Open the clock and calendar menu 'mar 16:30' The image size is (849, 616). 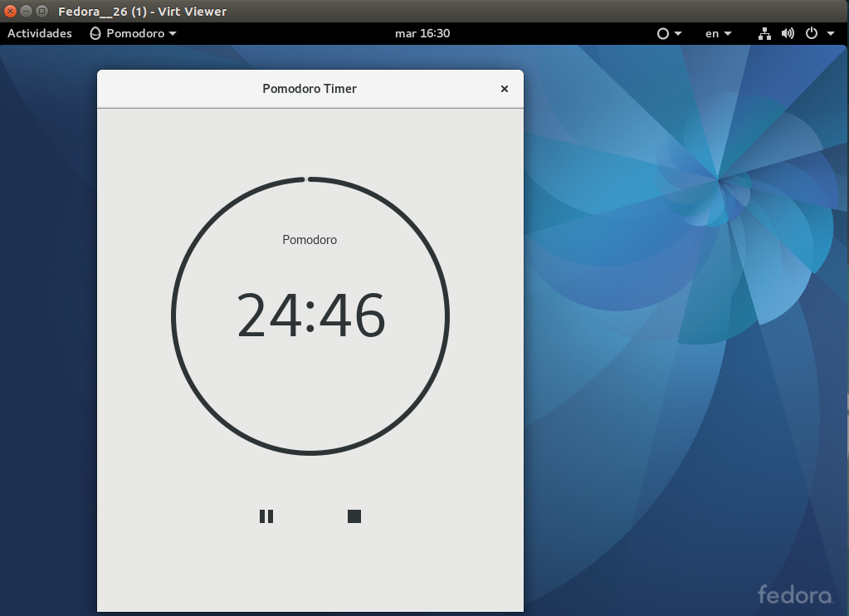point(422,33)
